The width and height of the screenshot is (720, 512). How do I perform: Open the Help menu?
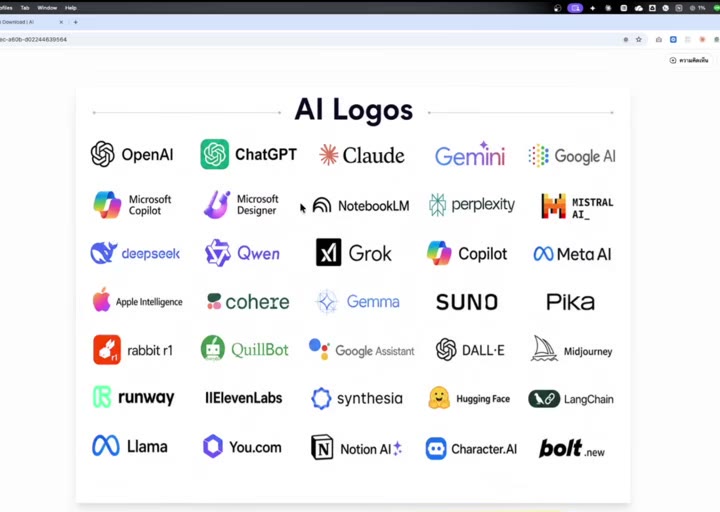tap(71, 8)
